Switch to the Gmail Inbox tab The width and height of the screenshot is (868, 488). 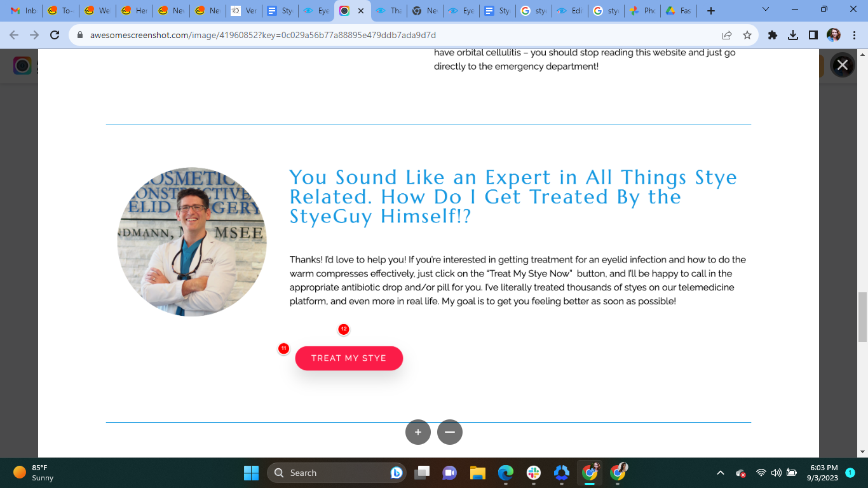pyautogui.click(x=24, y=11)
